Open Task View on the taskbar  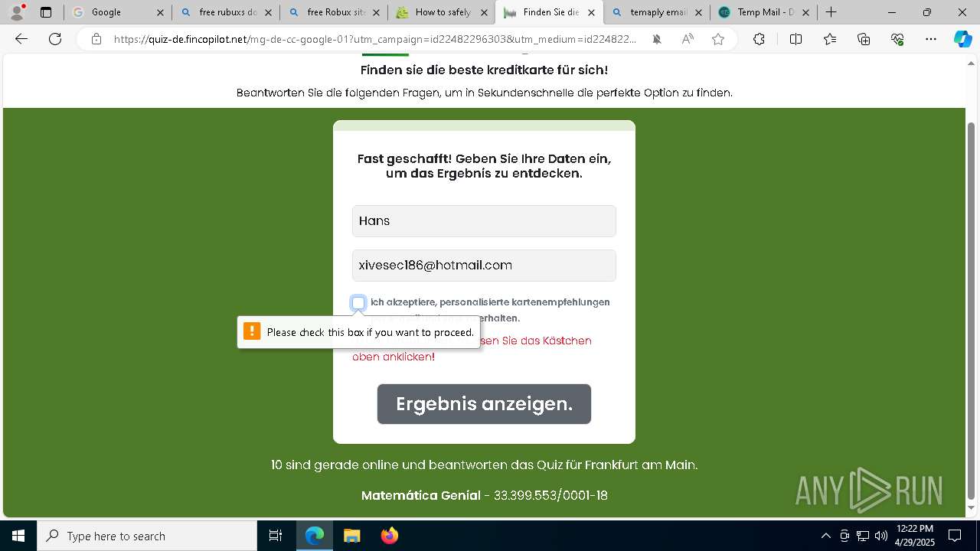[276, 536]
